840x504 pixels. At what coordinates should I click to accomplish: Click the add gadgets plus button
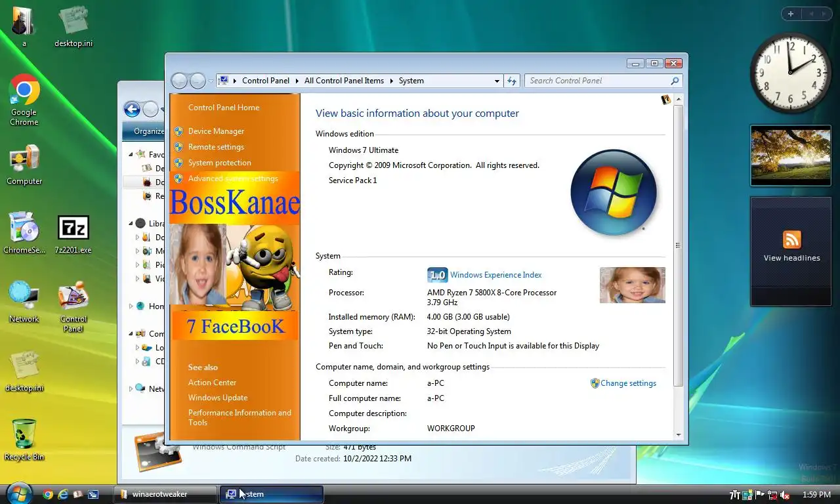click(791, 14)
